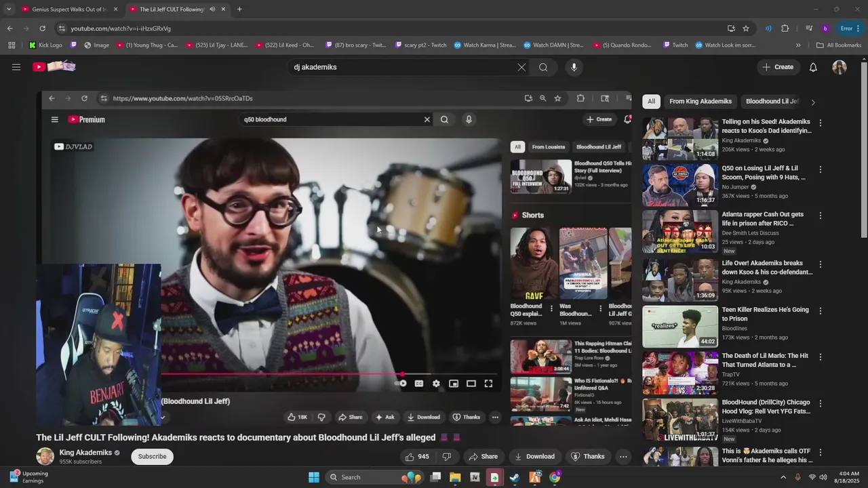Open Steam from the taskbar
The height and width of the screenshot is (488, 868).
point(515,477)
